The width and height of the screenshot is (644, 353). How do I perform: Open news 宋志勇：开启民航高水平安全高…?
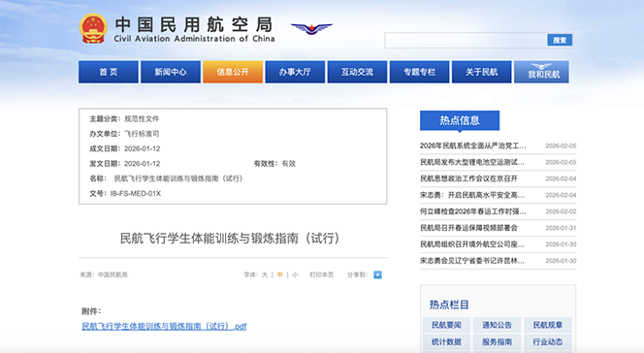point(472,195)
